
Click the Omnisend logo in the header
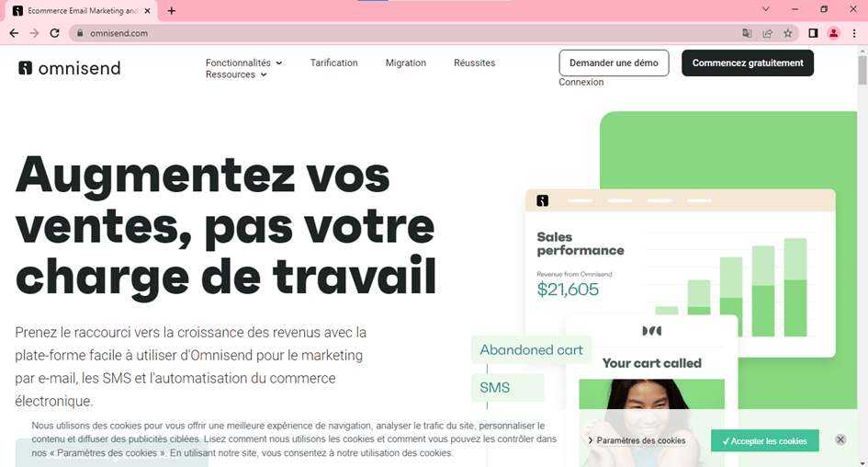[69, 68]
